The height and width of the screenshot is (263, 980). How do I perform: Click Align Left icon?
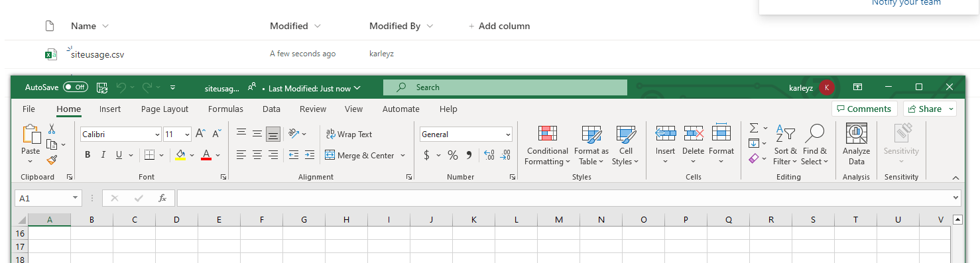241,155
